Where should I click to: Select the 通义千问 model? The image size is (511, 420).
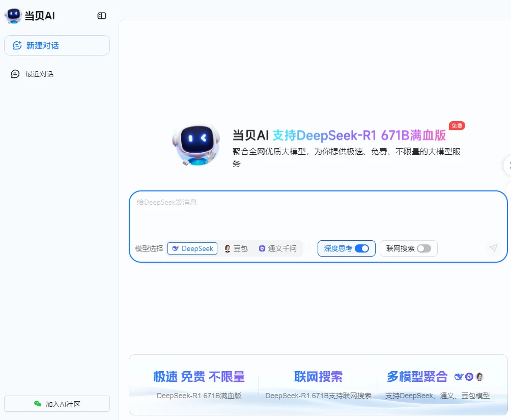(278, 248)
